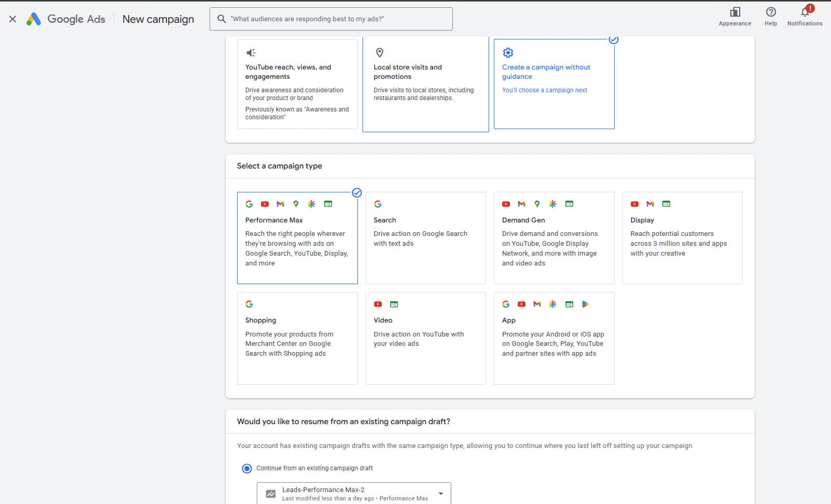Viewport: 831px width, 504px height.
Task: Click the 'New campaign' page title
Action: 158,19
